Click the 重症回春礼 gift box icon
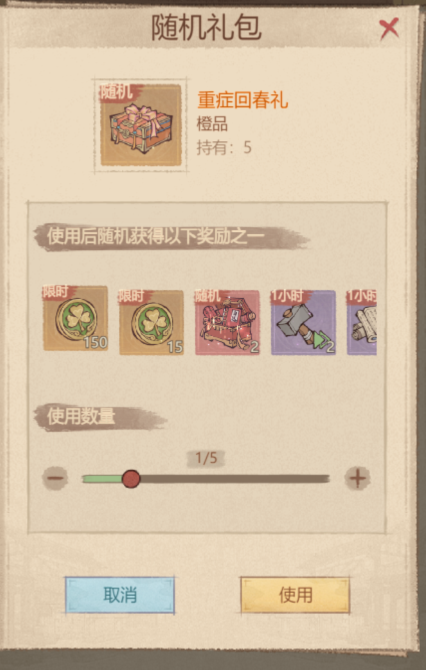The width and height of the screenshot is (427, 671). [141, 125]
